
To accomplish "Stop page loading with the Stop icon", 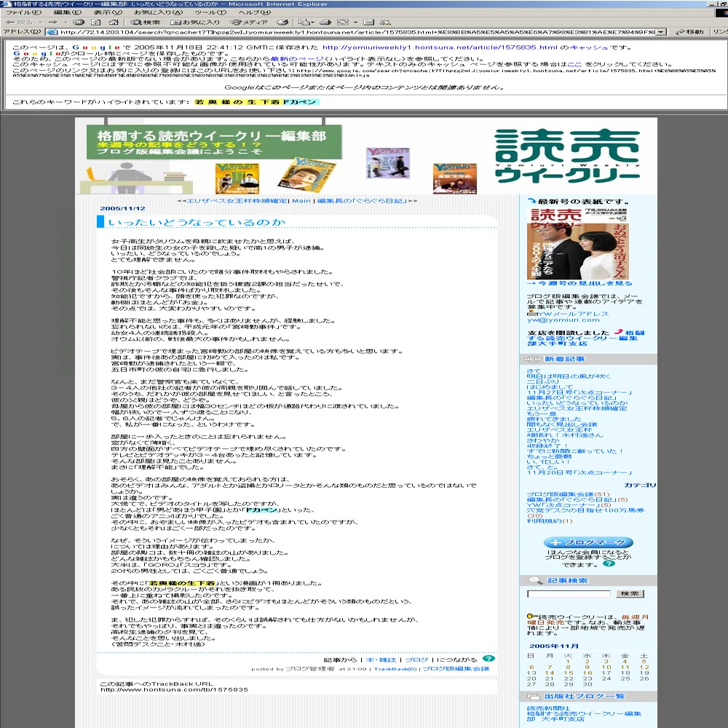I will (x=79, y=22).
